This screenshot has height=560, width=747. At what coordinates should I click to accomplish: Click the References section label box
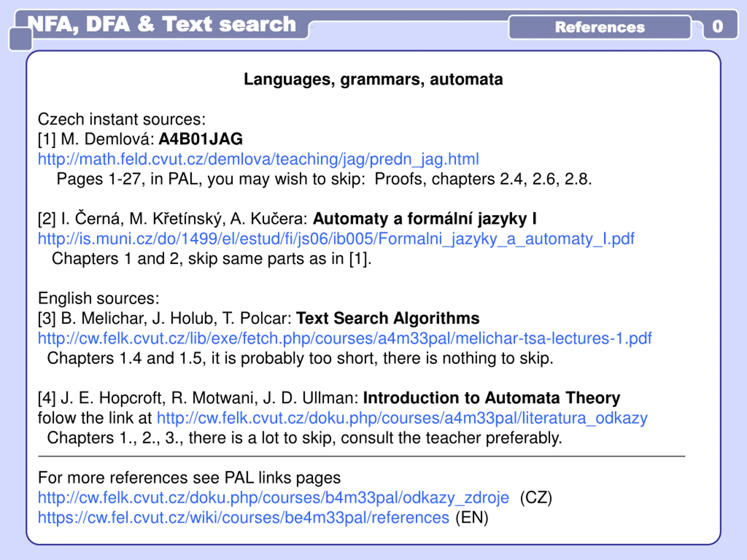600,27
